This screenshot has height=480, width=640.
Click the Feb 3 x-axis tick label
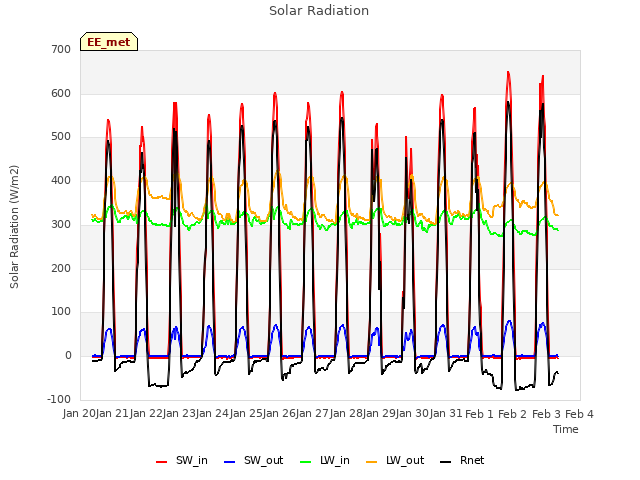tap(546, 414)
